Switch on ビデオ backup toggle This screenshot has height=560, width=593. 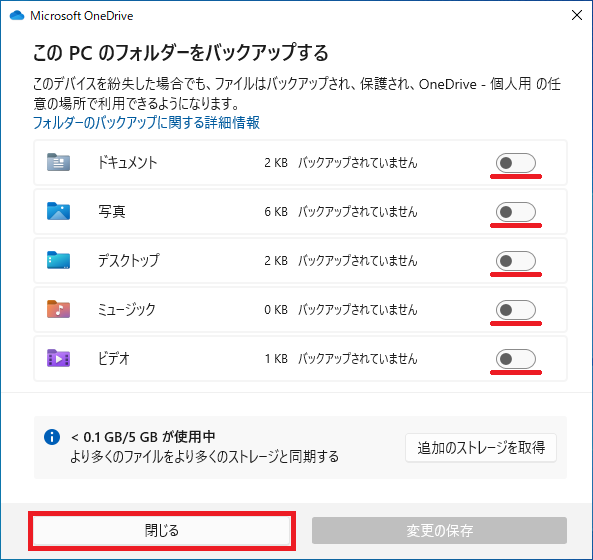point(515,359)
